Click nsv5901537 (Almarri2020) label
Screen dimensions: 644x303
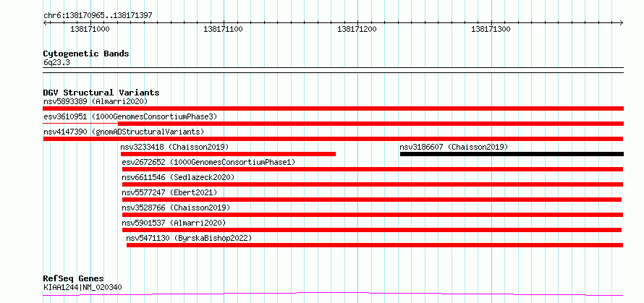tap(174, 223)
